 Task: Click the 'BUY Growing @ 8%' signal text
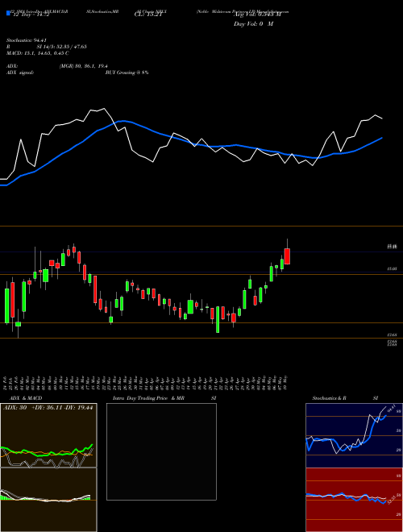[127, 73]
